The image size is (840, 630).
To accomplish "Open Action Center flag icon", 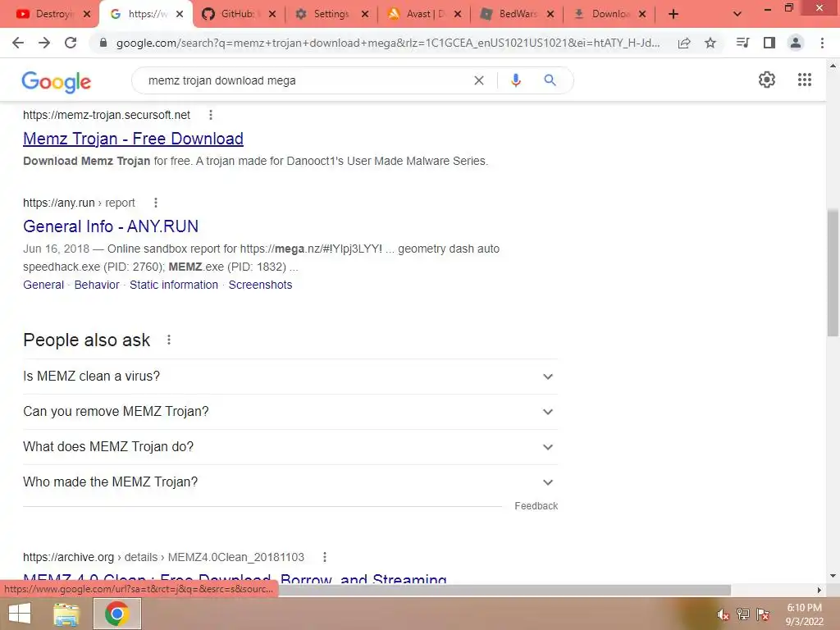I will click(x=764, y=614).
